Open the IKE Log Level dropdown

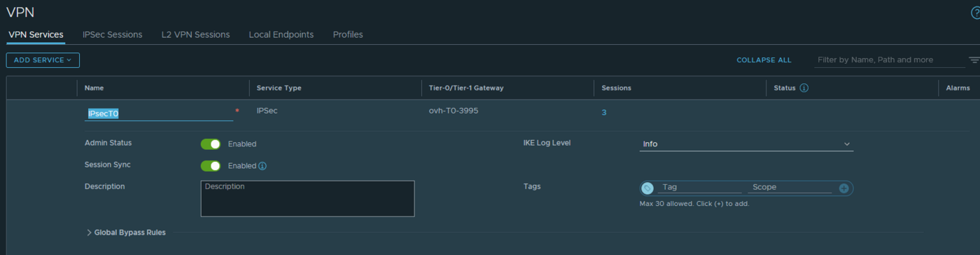[746, 144]
